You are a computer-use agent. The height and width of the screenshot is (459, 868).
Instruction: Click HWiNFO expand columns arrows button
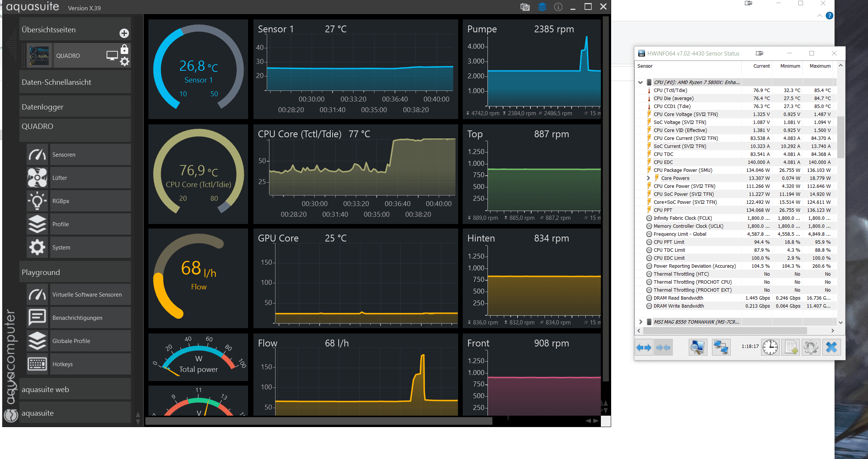pos(644,347)
